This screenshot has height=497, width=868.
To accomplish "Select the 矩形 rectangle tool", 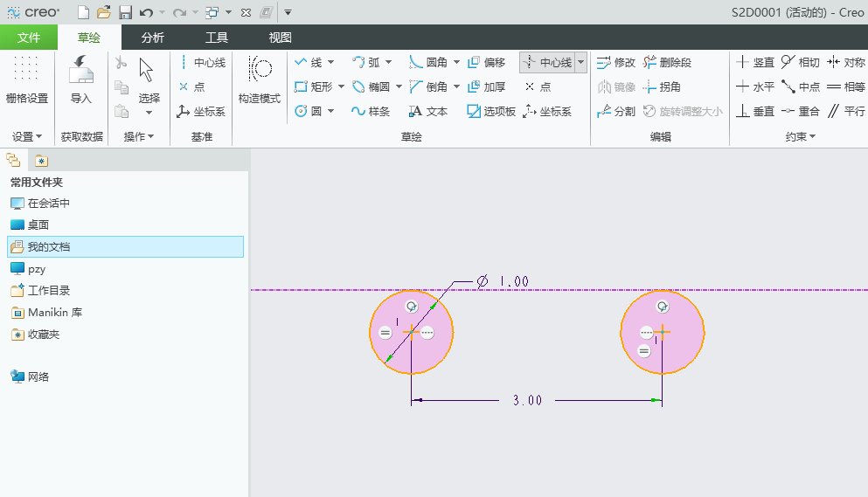I will click(313, 86).
